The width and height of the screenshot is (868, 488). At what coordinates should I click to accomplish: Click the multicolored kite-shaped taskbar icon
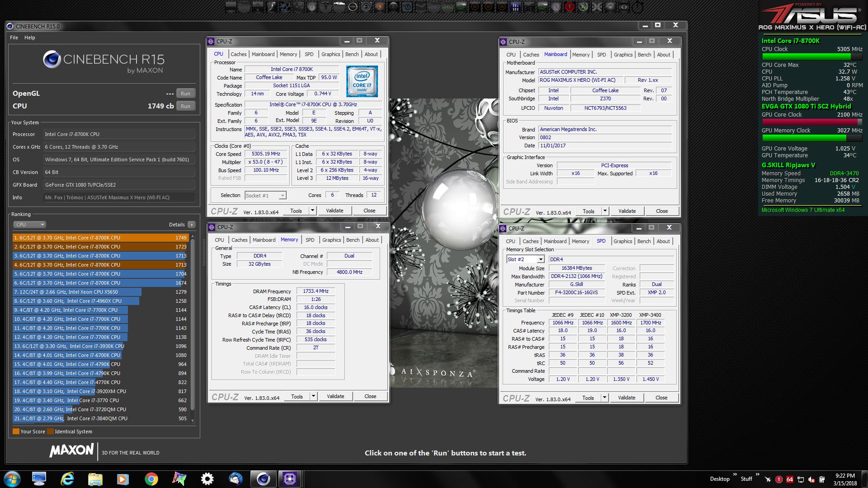click(179, 479)
